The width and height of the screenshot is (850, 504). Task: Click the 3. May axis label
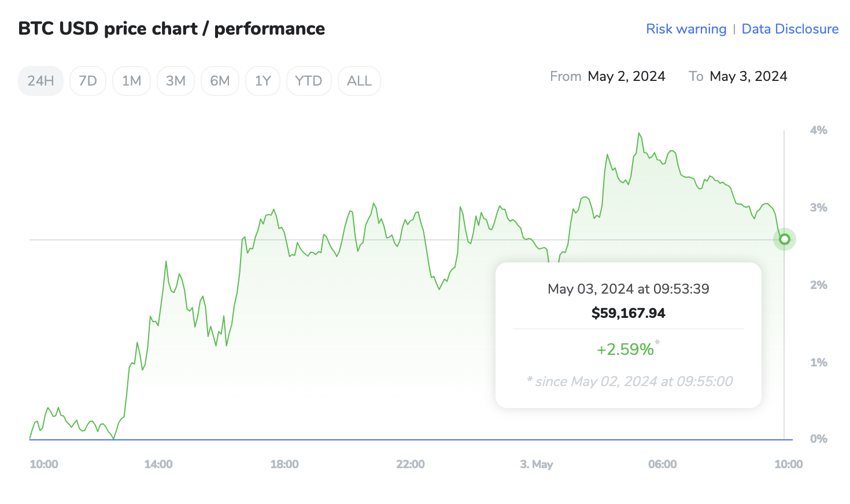click(x=537, y=464)
